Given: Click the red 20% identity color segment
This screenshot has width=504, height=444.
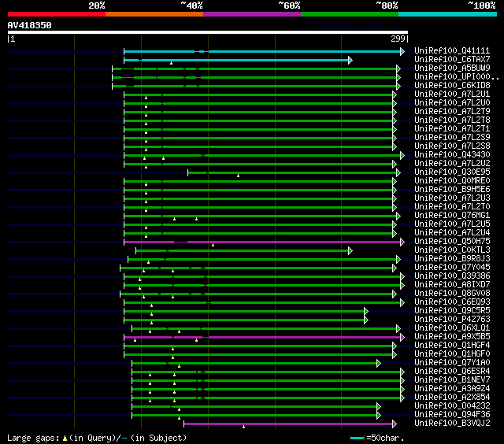Looking at the screenshot, I should click(57, 14).
